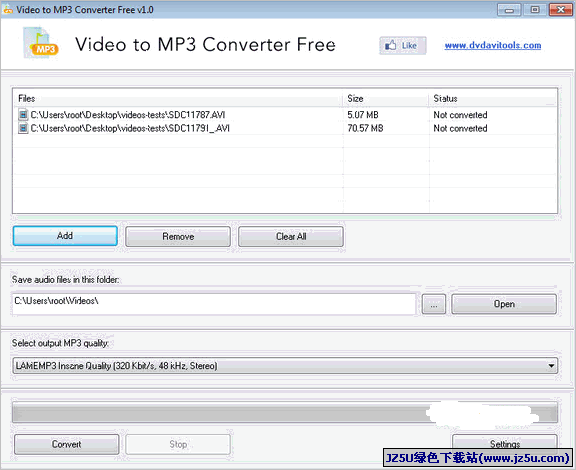Click the 5.07 MB size cell
The width and height of the screenshot is (576, 470).
tap(363, 115)
